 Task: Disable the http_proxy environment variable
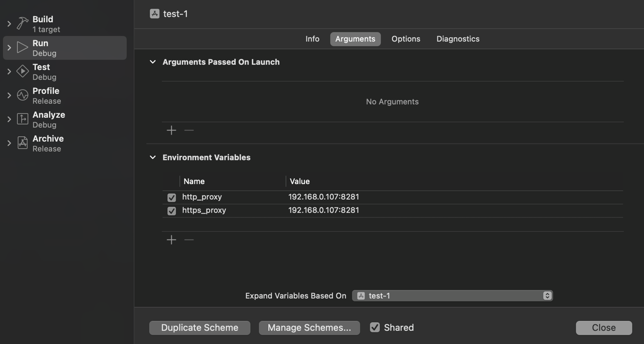[172, 197]
